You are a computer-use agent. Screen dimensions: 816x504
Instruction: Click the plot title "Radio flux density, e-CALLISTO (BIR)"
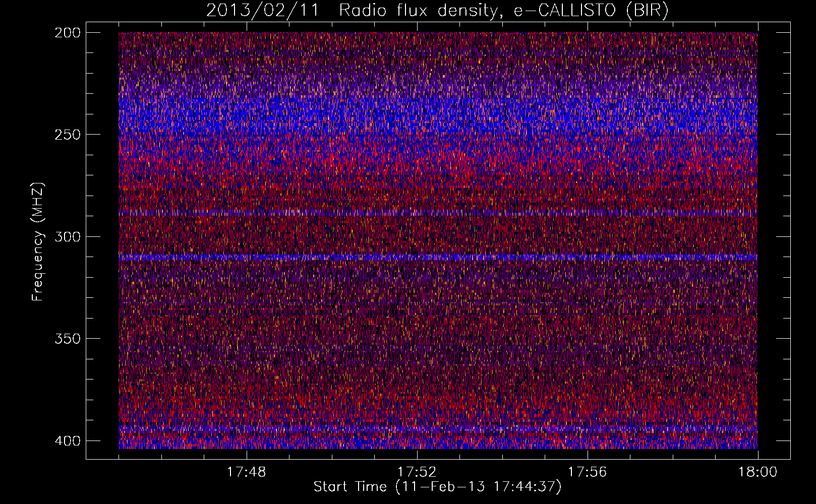coord(503,11)
